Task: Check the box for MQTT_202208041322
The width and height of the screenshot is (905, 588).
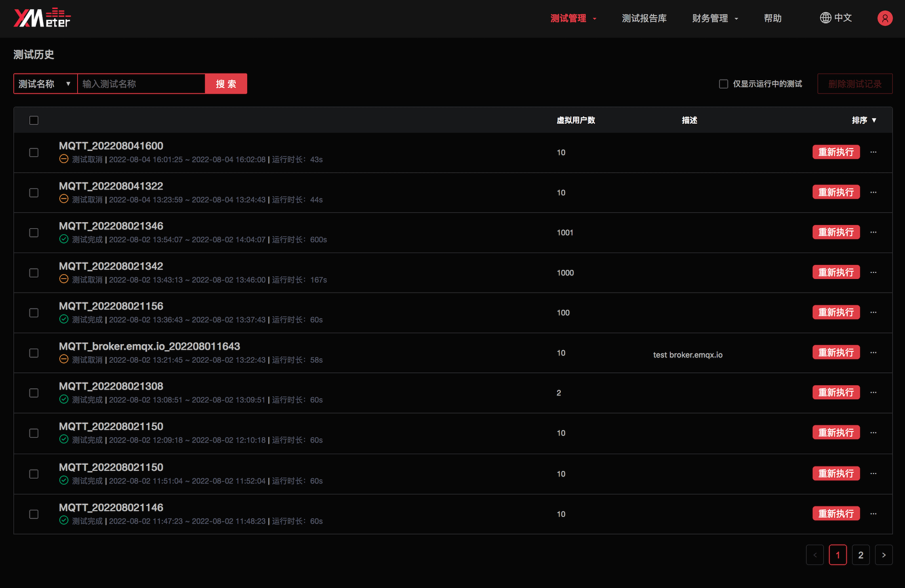Action: coord(34,193)
